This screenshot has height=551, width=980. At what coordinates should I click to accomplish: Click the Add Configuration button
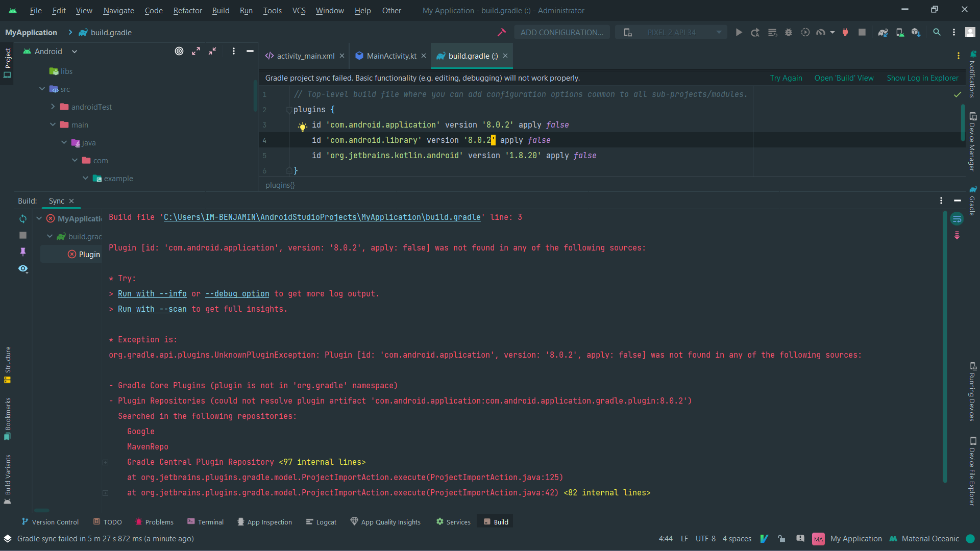(x=561, y=32)
